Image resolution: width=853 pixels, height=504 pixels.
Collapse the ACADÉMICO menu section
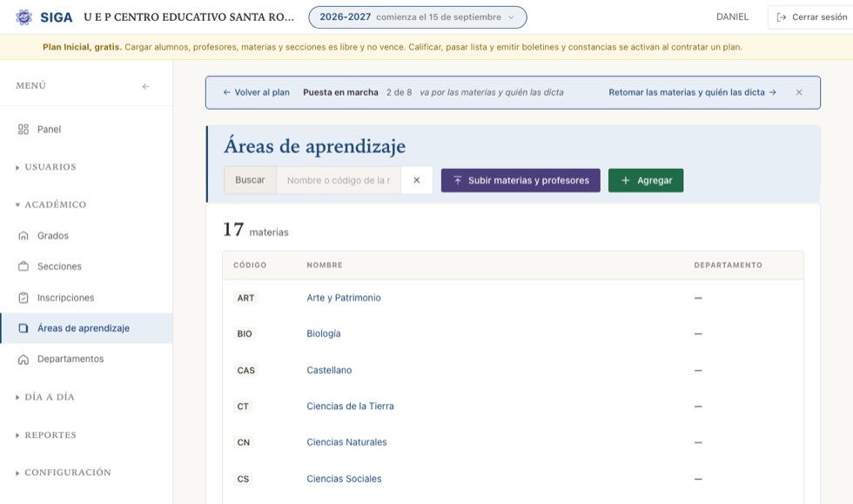coord(51,205)
